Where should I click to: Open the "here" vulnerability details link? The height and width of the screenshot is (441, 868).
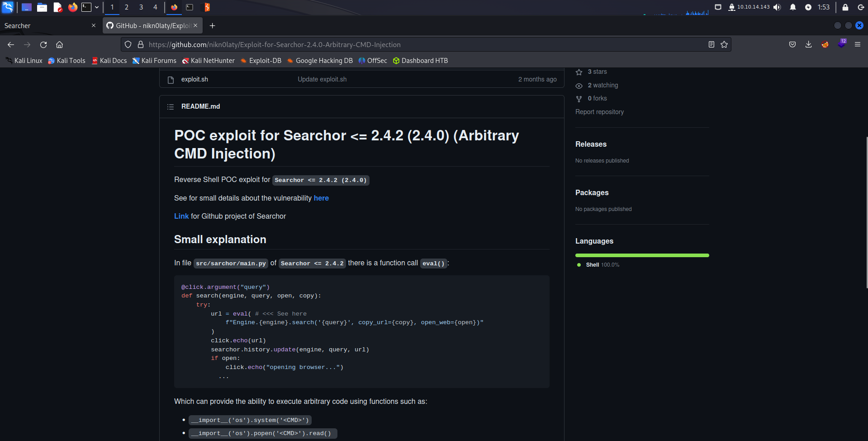click(x=321, y=198)
